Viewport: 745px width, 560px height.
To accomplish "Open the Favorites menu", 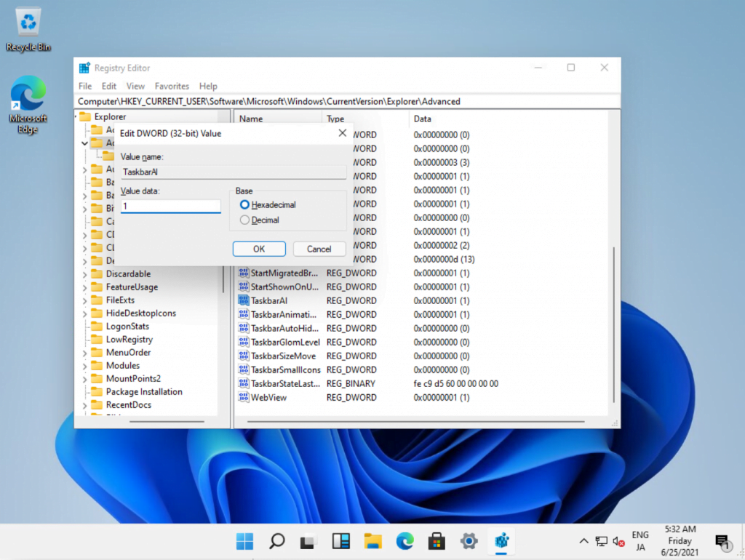I will (x=172, y=86).
